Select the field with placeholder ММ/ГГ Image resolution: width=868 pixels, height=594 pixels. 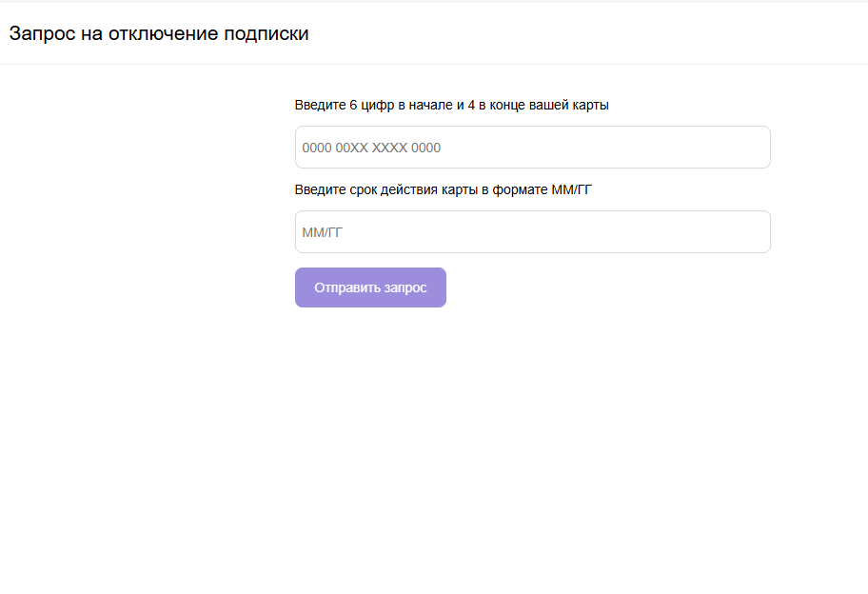[532, 232]
